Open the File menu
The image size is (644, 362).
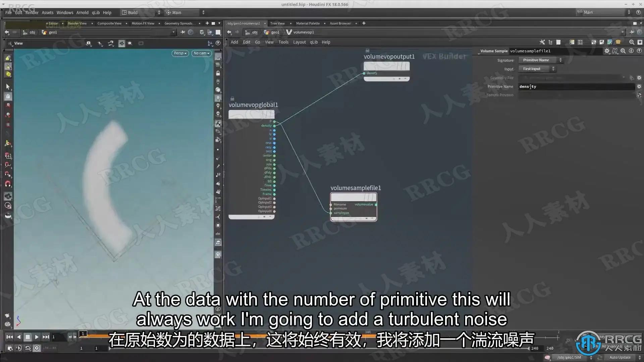coord(8,12)
